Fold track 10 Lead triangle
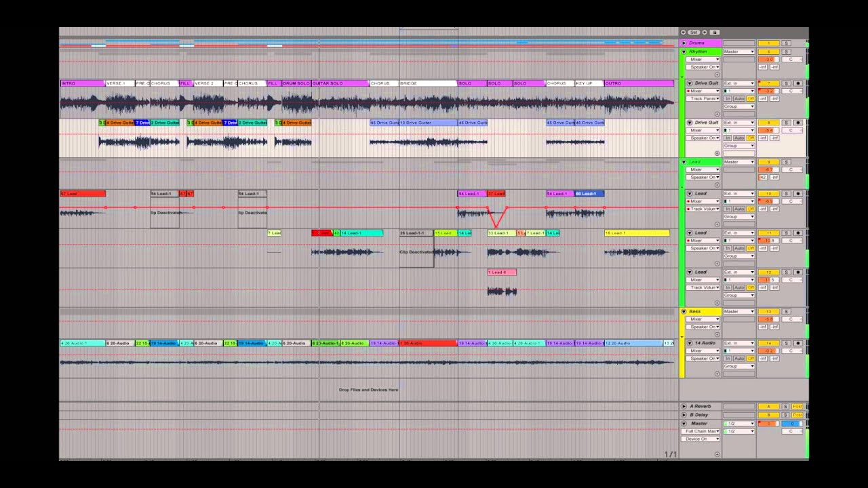 click(x=690, y=194)
